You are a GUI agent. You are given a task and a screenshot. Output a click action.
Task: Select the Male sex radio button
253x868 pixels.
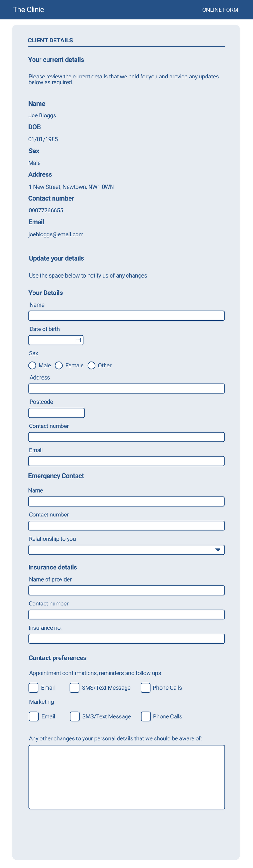pyautogui.click(x=32, y=366)
